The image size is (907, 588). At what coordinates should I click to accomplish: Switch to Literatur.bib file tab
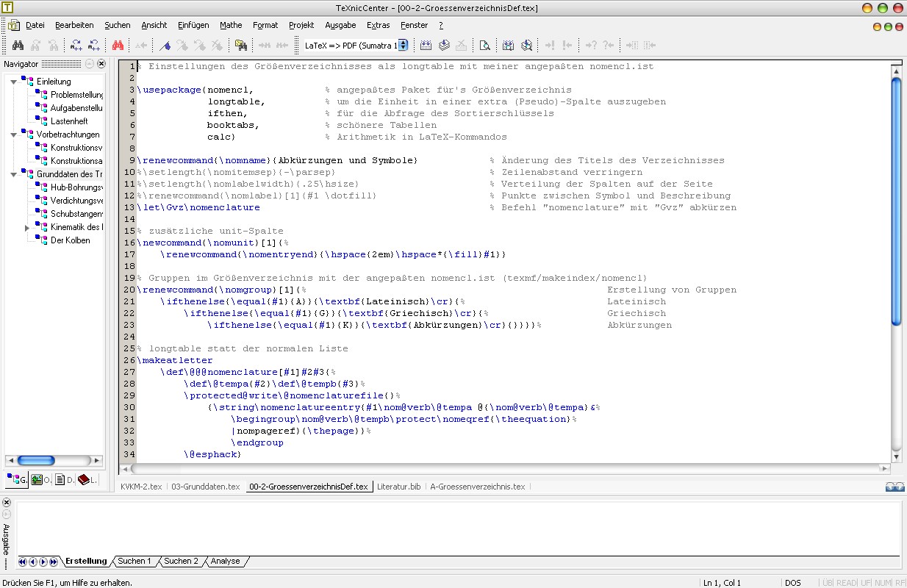398,487
